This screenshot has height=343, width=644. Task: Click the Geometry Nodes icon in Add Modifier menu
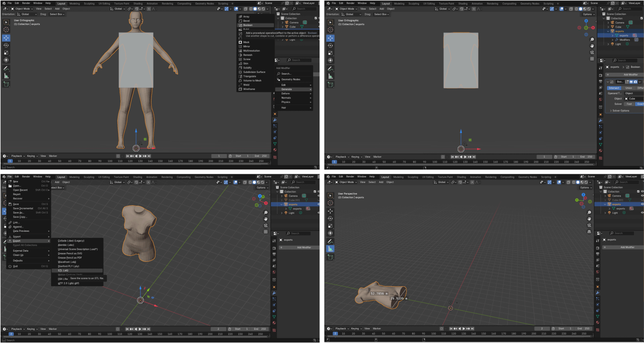tap(278, 79)
